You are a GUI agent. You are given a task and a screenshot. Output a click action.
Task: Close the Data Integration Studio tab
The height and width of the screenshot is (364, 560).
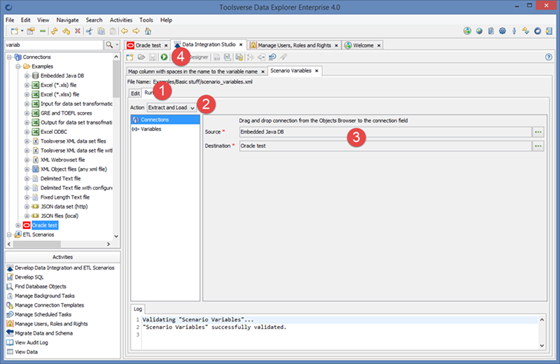coord(241,45)
